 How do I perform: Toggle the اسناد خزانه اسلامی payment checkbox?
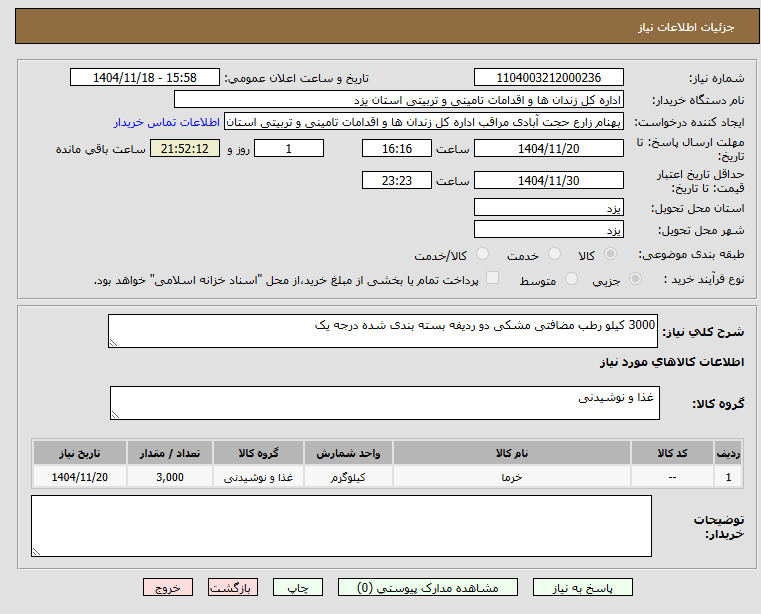(x=492, y=278)
